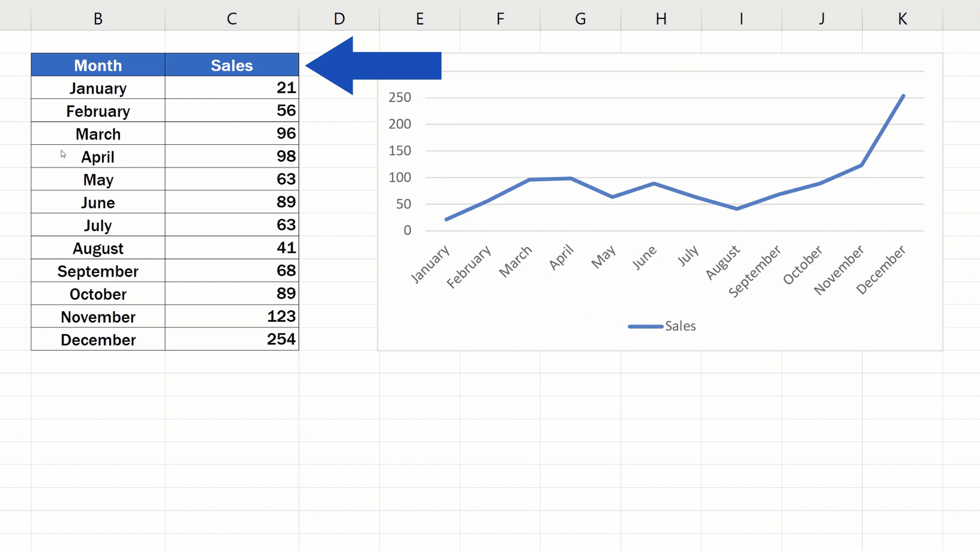Screen dimensions: 980x551
Task: Select the Month header cell
Action: click(x=97, y=64)
